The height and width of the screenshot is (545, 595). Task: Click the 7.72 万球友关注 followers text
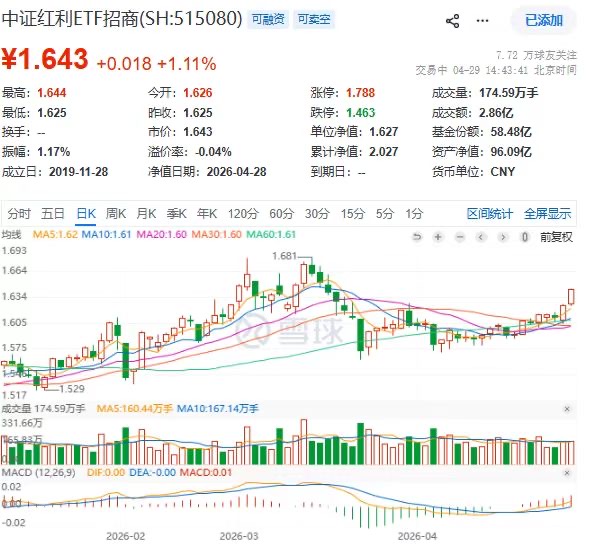pos(537,55)
